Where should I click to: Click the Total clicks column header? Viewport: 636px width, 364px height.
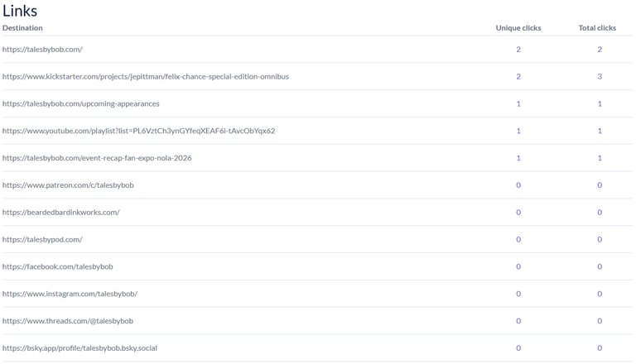tap(597, 28)
